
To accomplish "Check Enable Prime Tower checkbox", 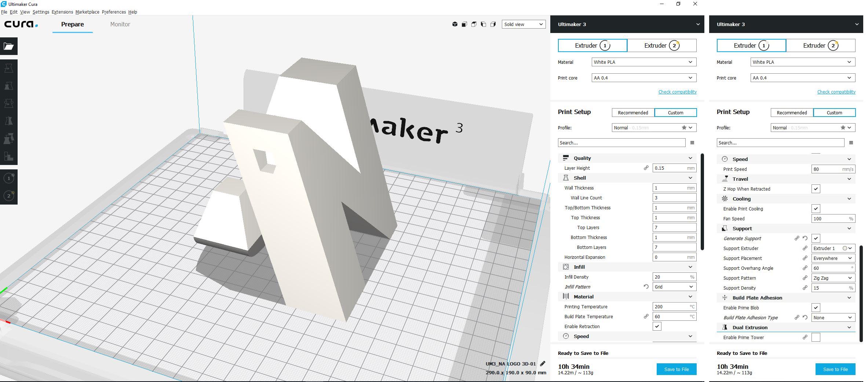I will click(x=816, y=337).
